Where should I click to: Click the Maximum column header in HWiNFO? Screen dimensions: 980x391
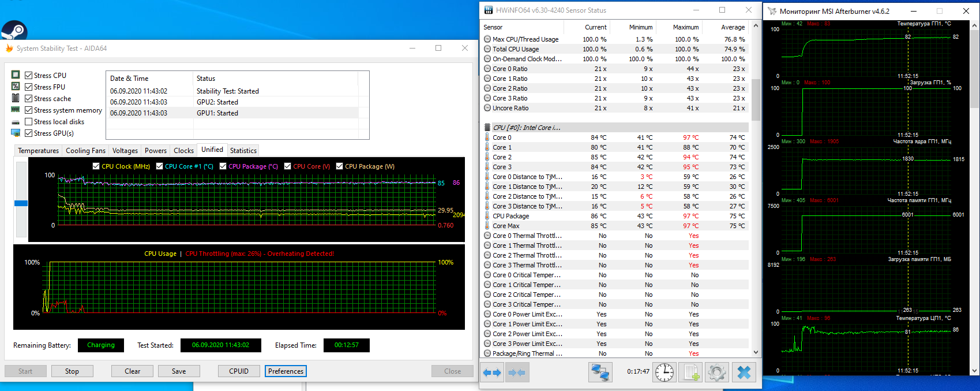[678, 27]
